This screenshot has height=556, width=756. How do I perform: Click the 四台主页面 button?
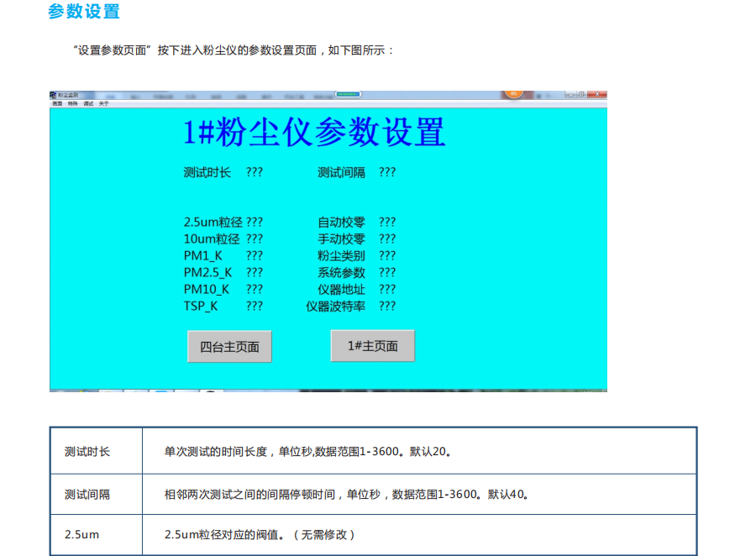pyautogui.click(x=229, y=347)
